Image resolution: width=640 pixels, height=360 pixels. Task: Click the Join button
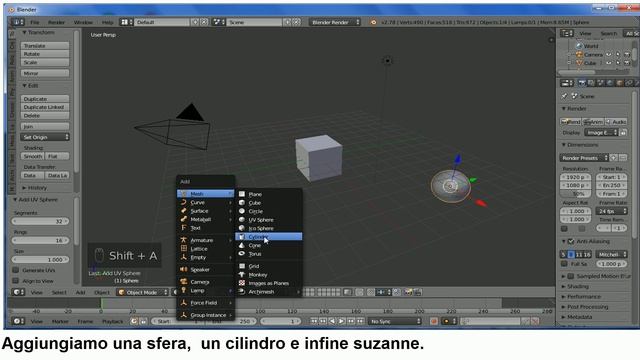tap(45, 126)
